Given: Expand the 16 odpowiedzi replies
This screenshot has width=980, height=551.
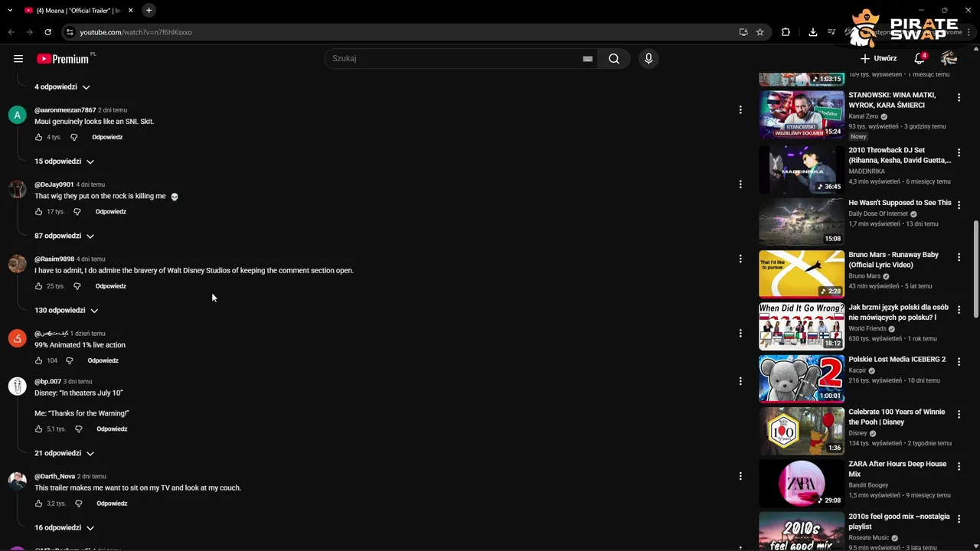Looking at the screenshot, I should (64, 527).
